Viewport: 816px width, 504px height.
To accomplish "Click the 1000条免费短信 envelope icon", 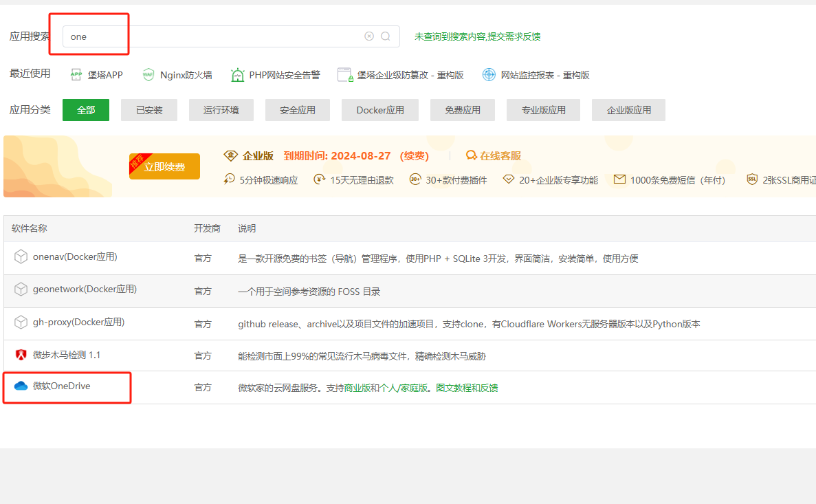I will [x=619, y=179].
